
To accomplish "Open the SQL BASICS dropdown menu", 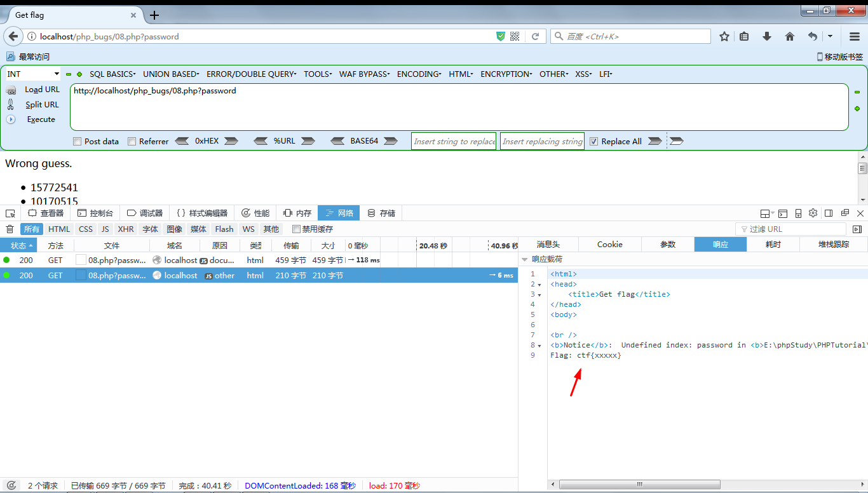I will click(x=112, y=74).
